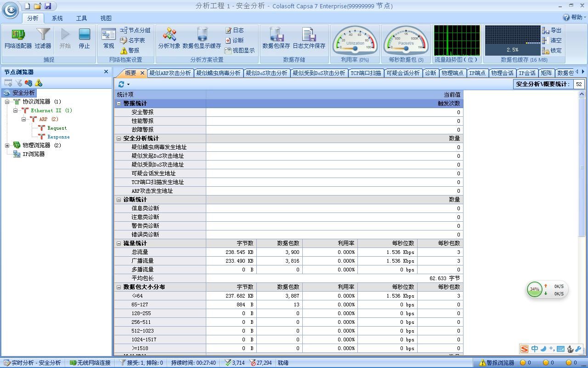Expand the 物理浏览器 tree node

(x=7, y=145)
